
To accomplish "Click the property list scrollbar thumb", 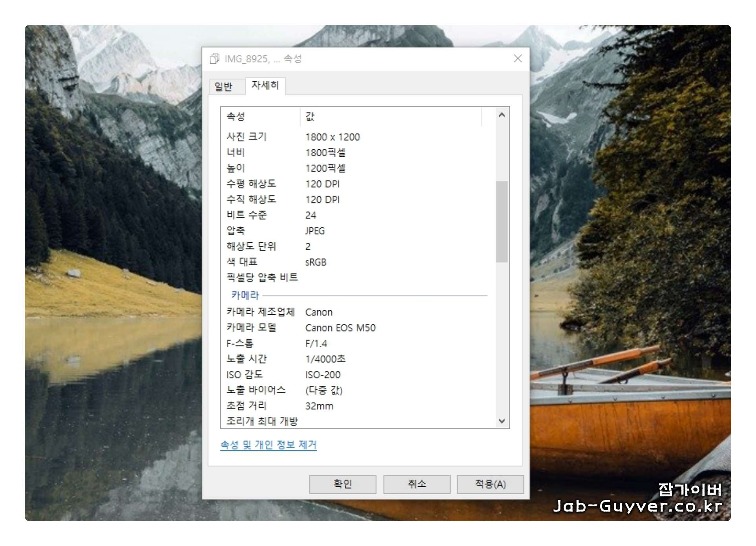I will [501, 221].
